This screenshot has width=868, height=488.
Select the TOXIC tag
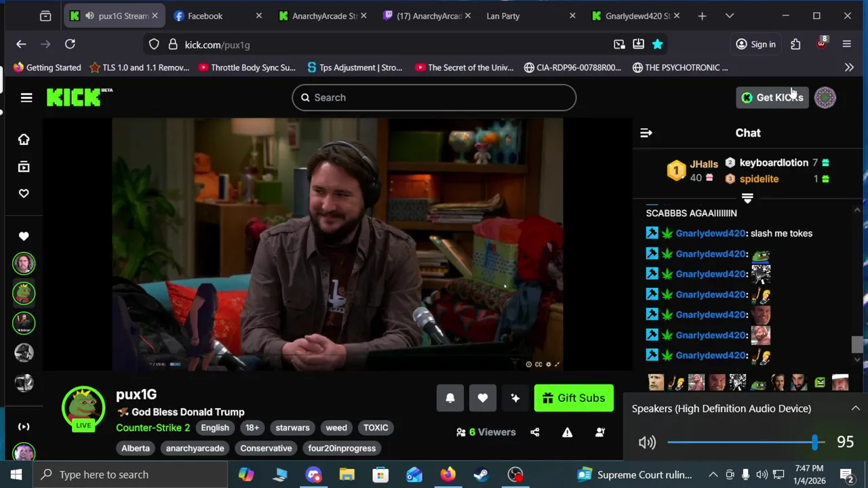[376, 428]
